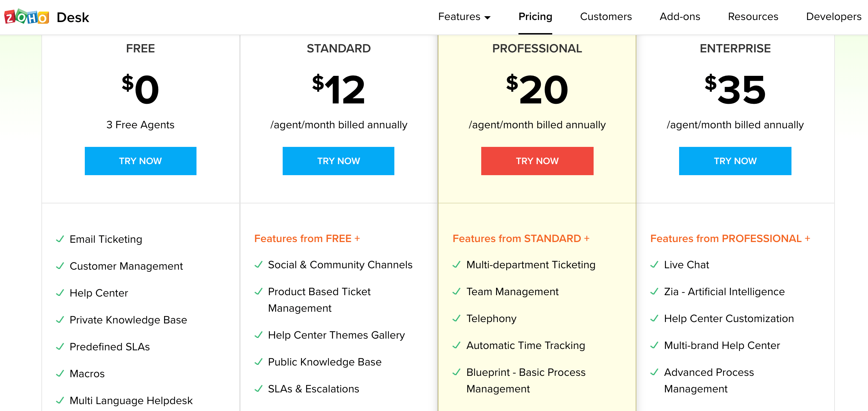Open the Pricing tab
The width and height of the screenshot is (868, 411).
point(535,17)
